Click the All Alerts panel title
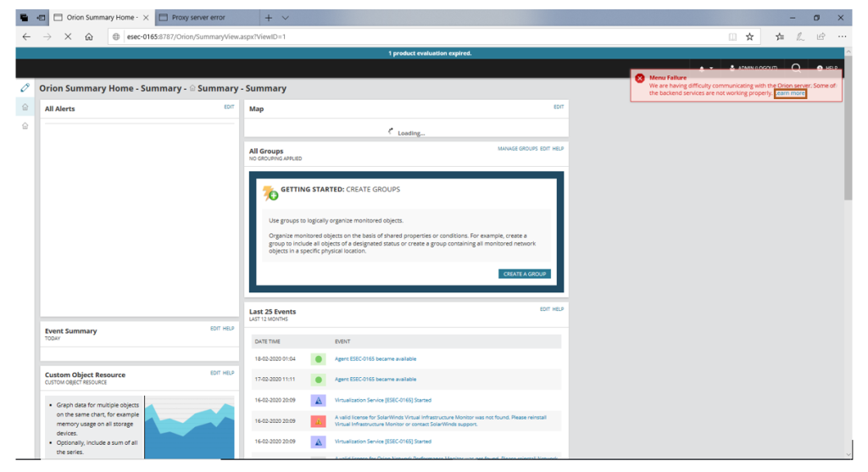 click(x=60, y=109)
